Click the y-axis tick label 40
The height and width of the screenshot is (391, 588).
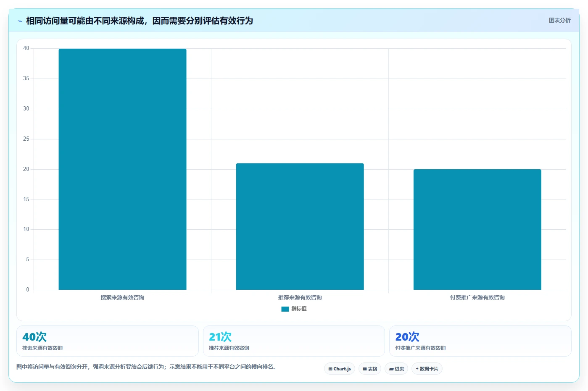point(26,48)
